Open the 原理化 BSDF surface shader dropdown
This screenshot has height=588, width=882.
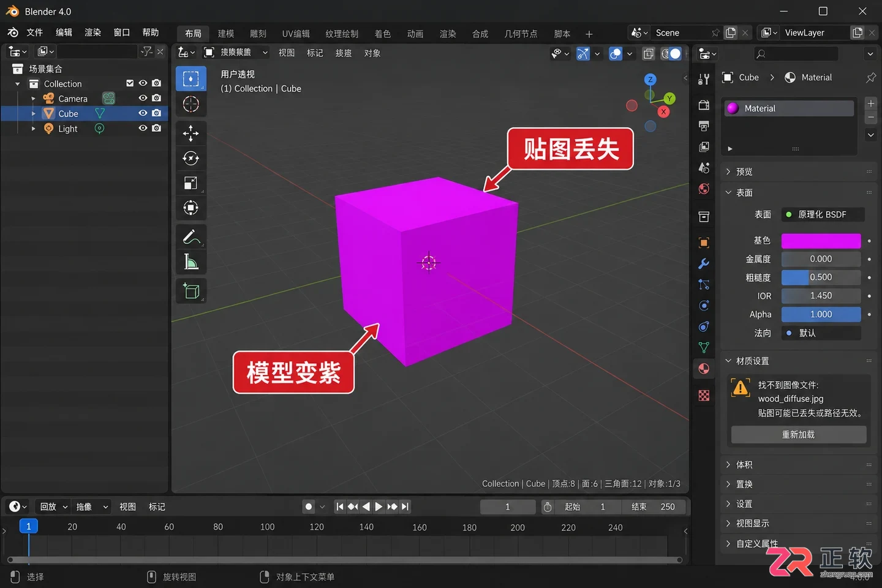pyautogui.click(x=823, y=214)
